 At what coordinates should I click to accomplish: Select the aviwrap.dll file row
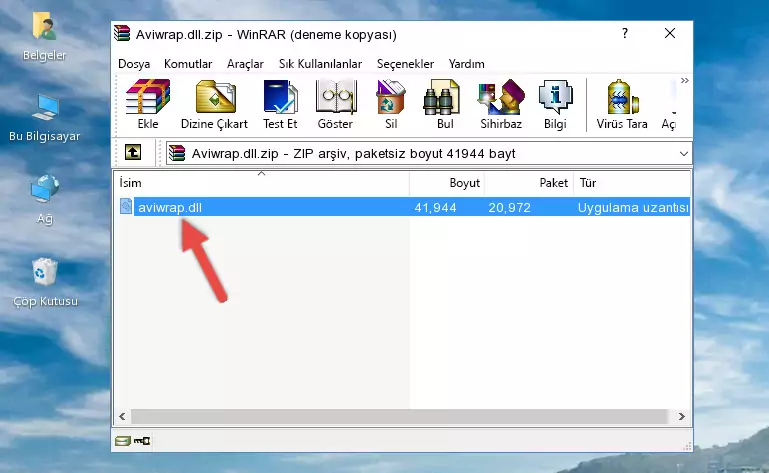coord(404,207)
